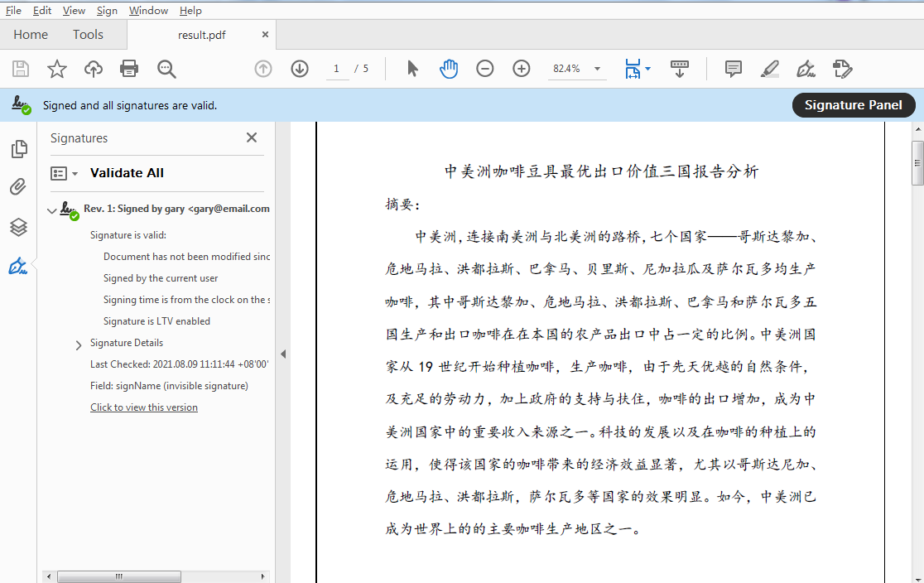Open fit-page options dropdown arrow

647,69
